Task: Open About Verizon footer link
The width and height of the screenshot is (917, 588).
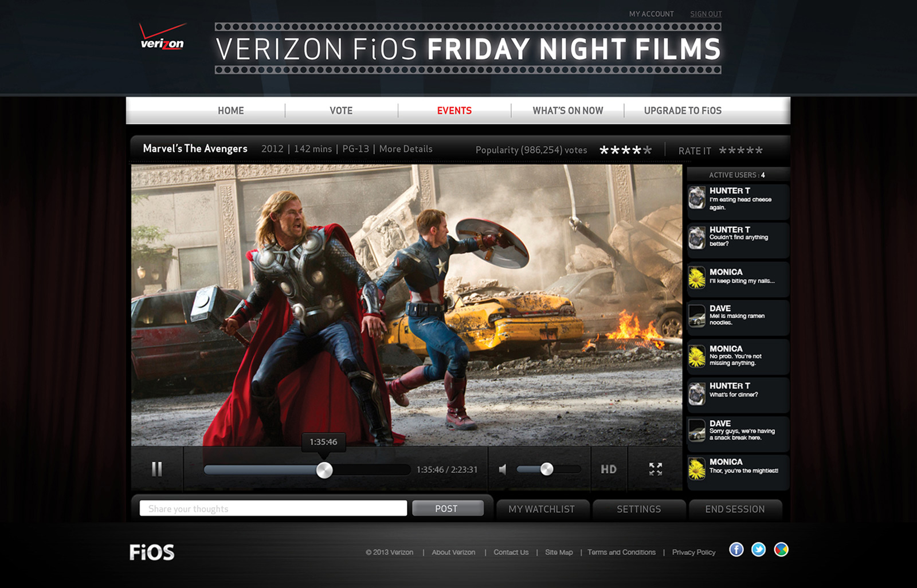Action: (x=453, y=552)
